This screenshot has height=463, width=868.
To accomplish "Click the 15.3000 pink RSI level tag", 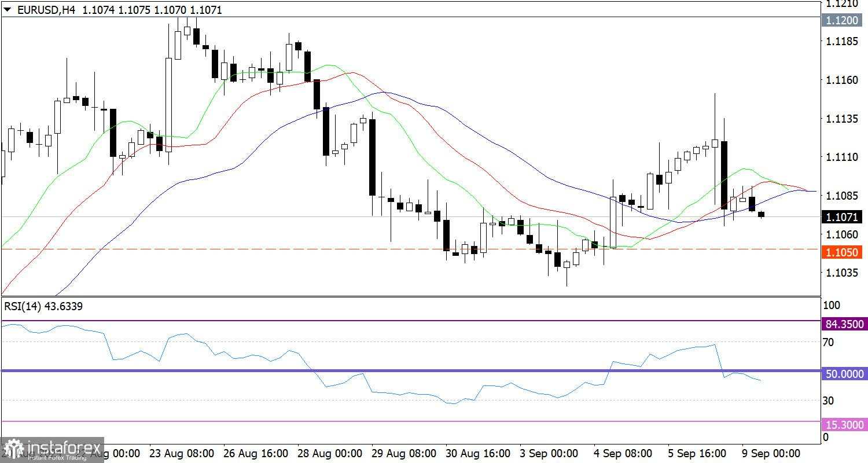I will coord(844,425).
